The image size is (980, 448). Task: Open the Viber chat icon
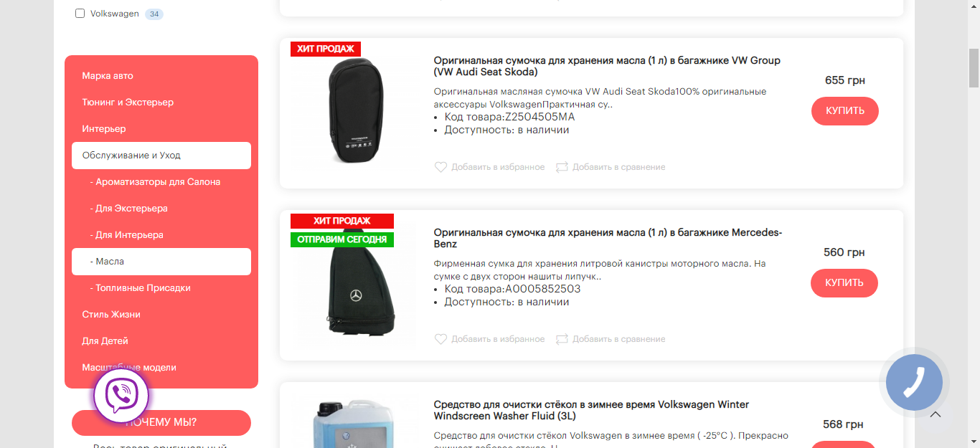(121, 394)
